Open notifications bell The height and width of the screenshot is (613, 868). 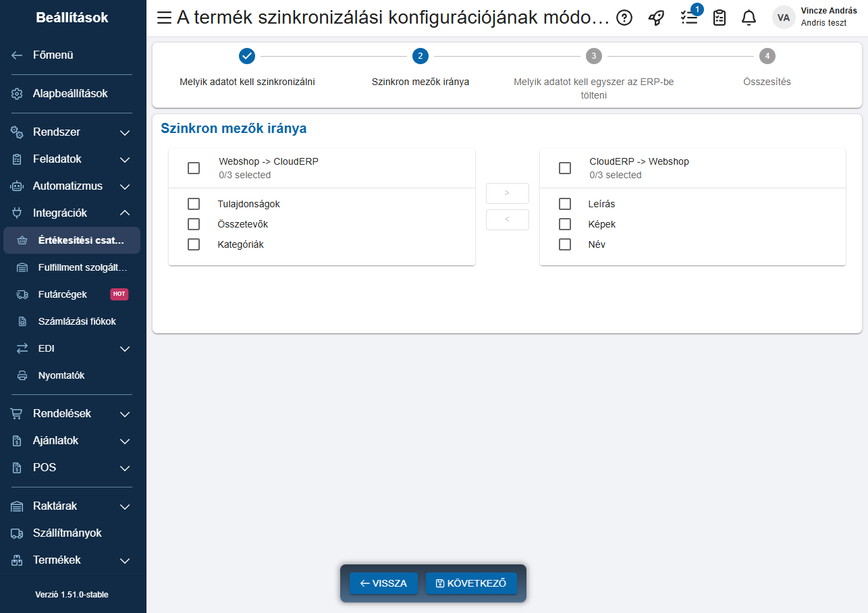click(749, 18)
